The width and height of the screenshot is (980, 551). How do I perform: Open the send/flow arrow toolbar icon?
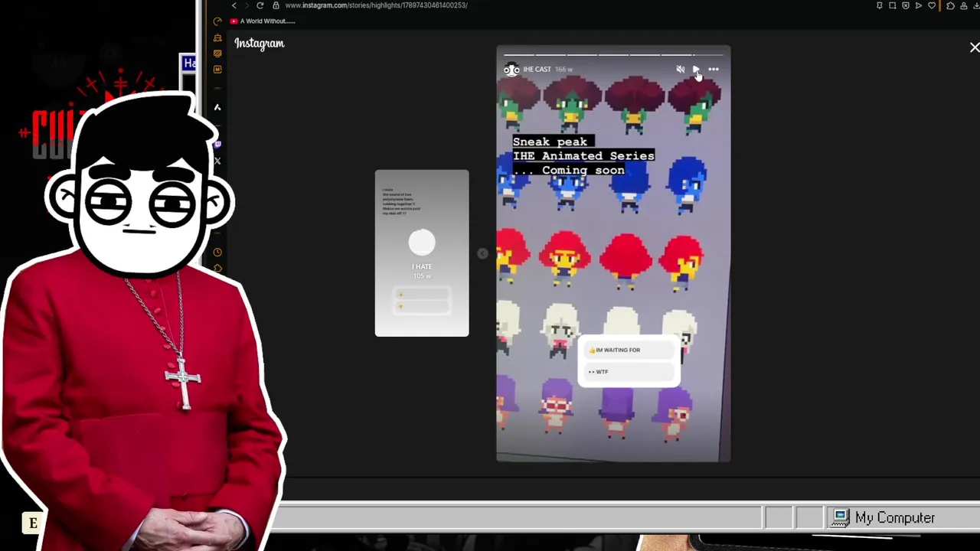click(x=919, y=5)
